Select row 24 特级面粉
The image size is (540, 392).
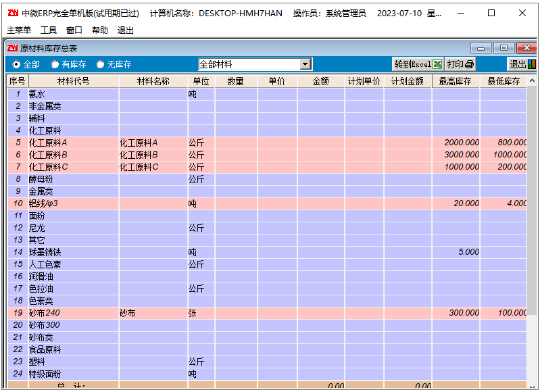tap(267, 374)
